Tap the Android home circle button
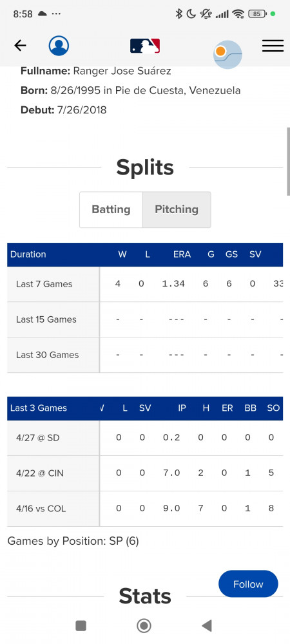Viewport: 290px width, 644px height. [144, 625]
